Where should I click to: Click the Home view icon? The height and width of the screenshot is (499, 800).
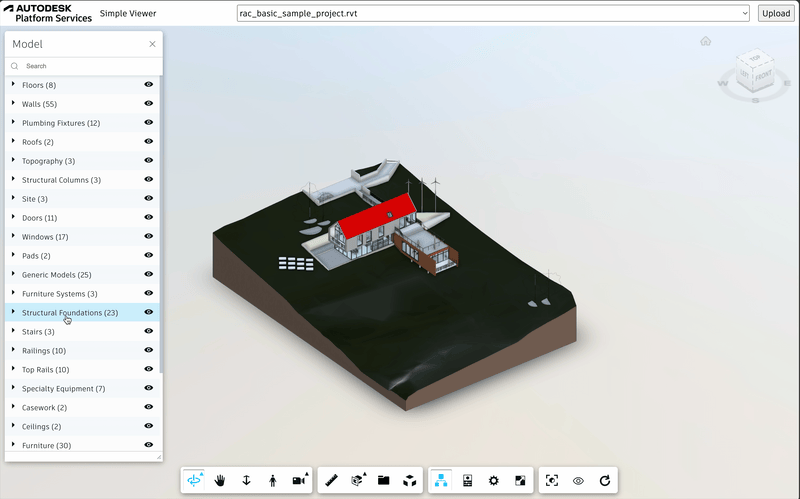click(x=706, y=41)
